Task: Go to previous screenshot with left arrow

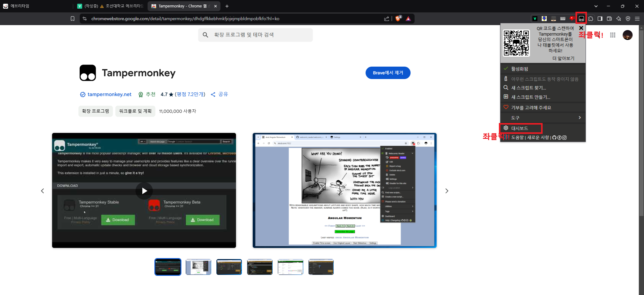Action: [42, 191]
